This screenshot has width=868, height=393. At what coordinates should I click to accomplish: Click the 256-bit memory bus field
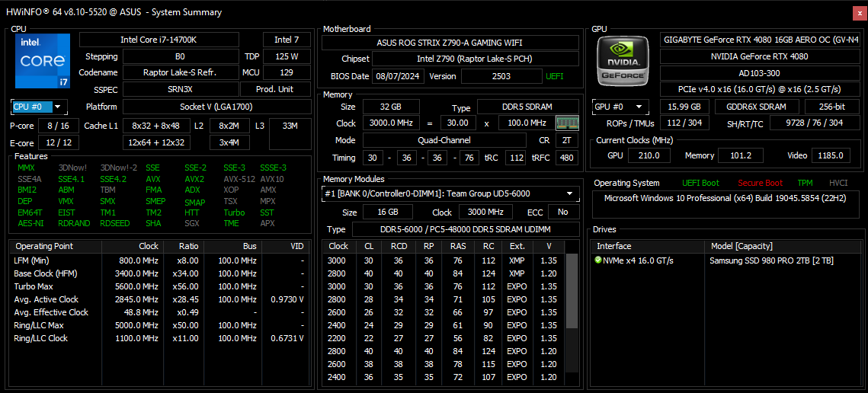pos(832,107)
